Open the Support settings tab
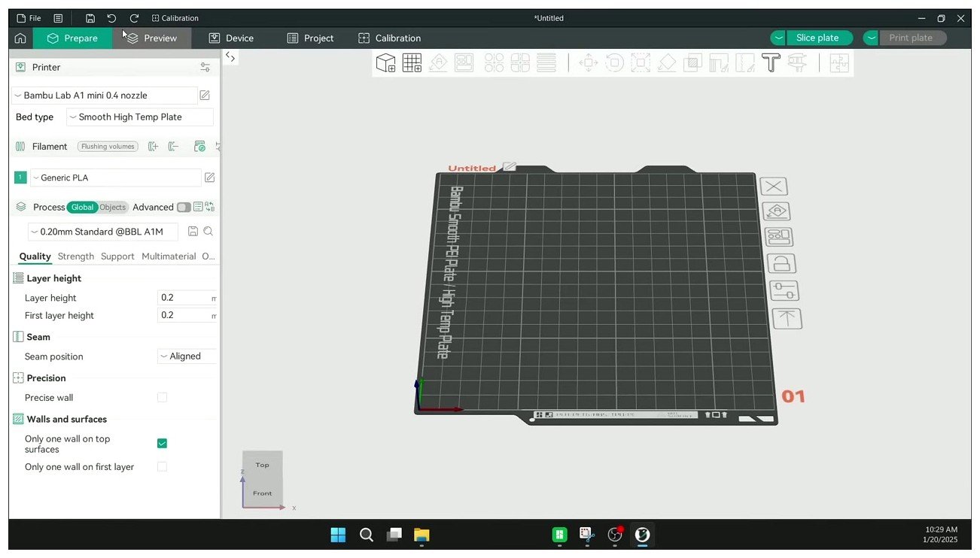Image resolution: width=980 pixels, height=558 pixels. [117, 256]
